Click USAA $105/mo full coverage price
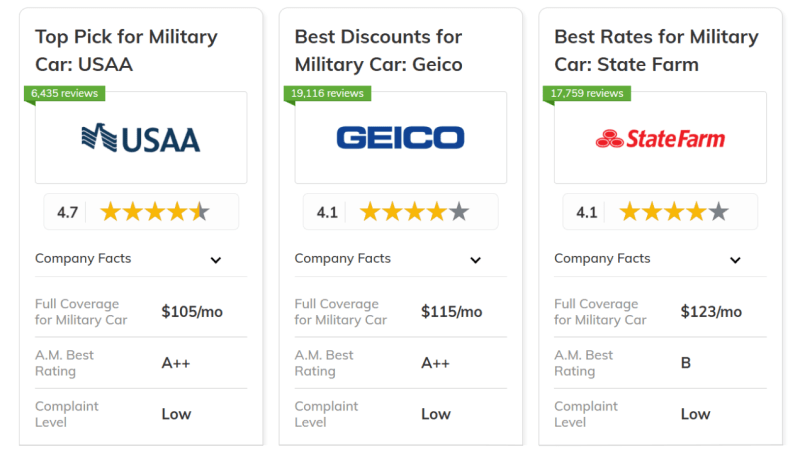Viewport: 800px width, 454px height. (192, 312)
